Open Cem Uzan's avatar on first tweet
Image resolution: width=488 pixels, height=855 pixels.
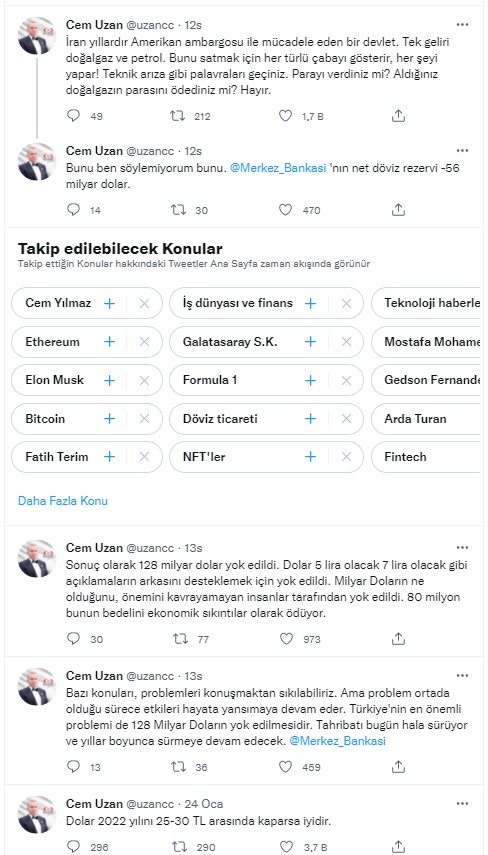37,35
